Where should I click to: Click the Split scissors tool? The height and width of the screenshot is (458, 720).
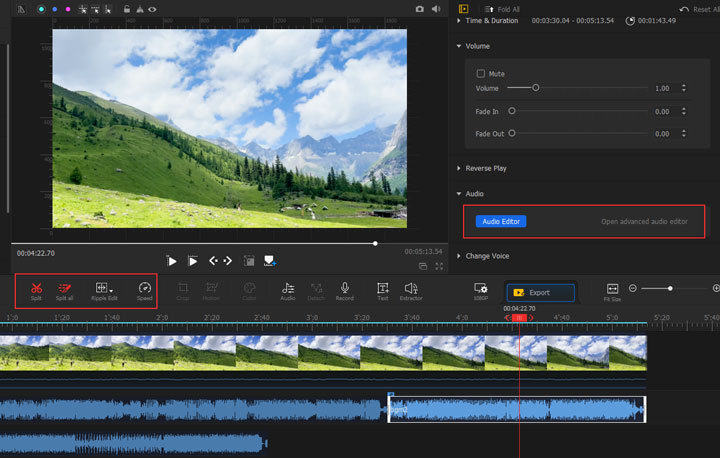36,289
